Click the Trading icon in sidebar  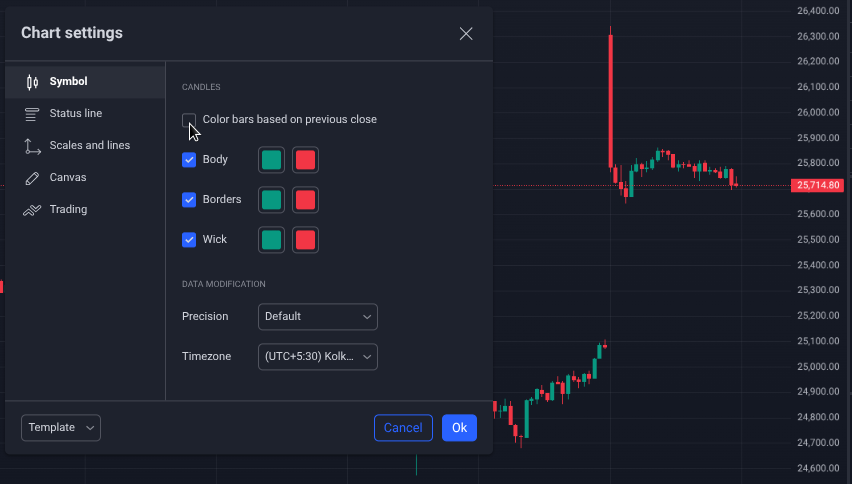tap(32, 210)
